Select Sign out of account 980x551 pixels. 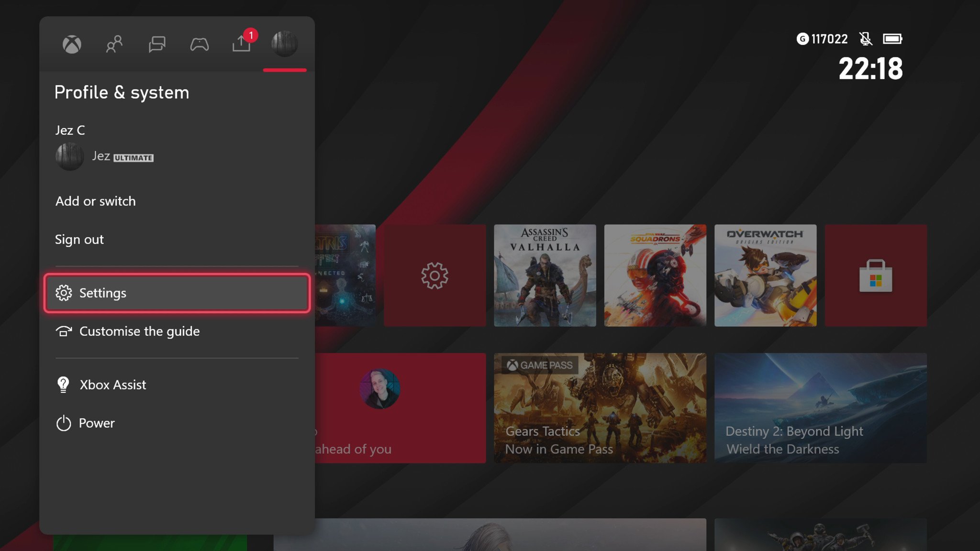79,239
